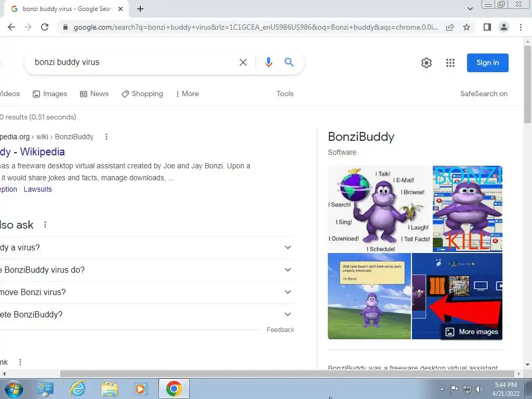
Task: Open Google quick settings gear
Action: [427, 63]
